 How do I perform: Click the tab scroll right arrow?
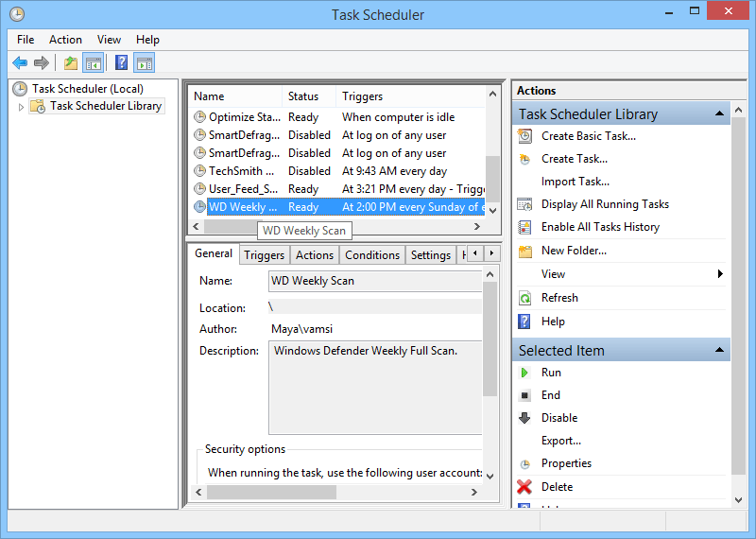click(x=491, y=253)
